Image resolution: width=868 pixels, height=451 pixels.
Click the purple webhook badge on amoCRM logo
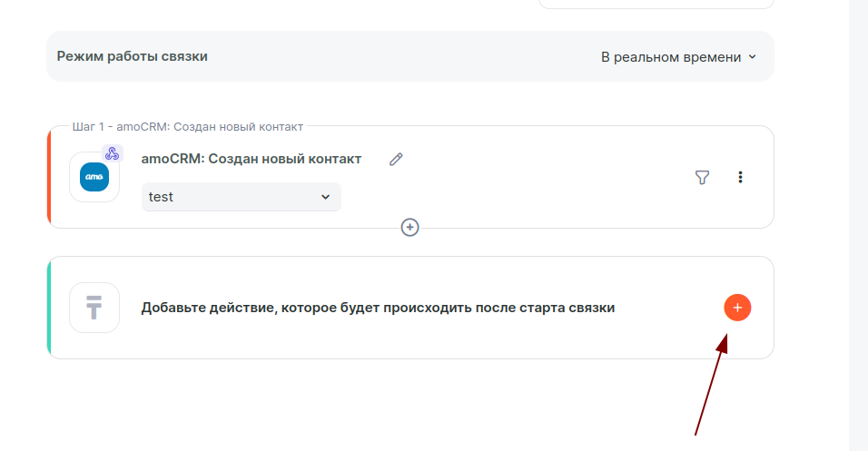click(113, 153)
